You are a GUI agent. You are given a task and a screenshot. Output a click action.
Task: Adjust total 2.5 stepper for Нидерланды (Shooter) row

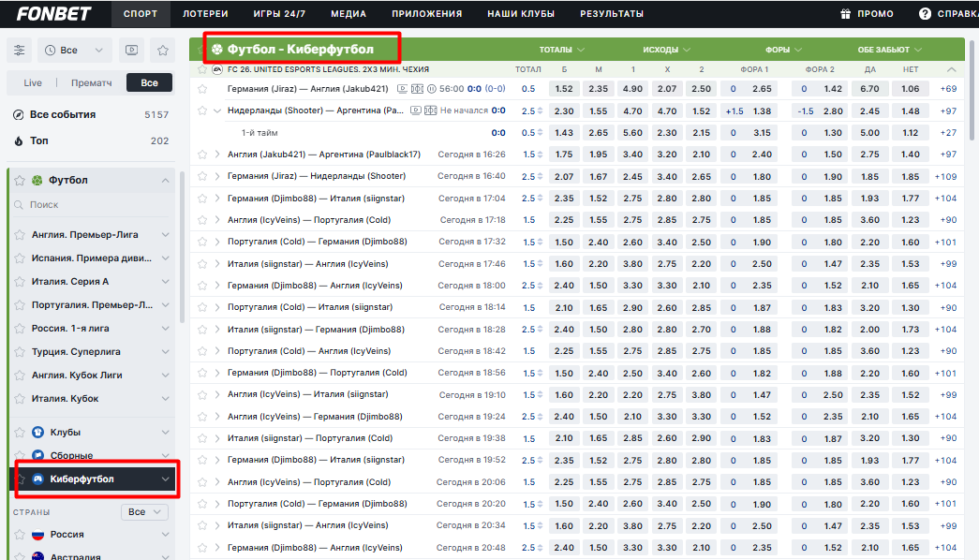click(540, 111)
